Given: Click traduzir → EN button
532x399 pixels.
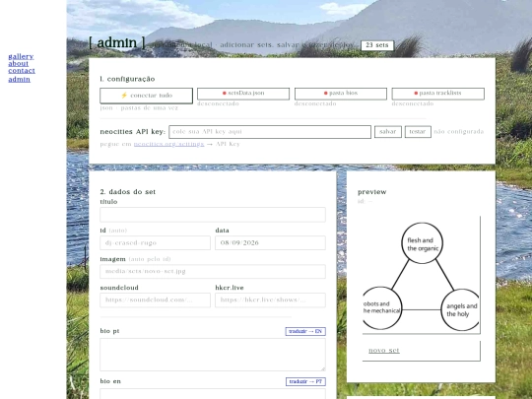Looking at the screenshot, I should [x=305, y=331].
